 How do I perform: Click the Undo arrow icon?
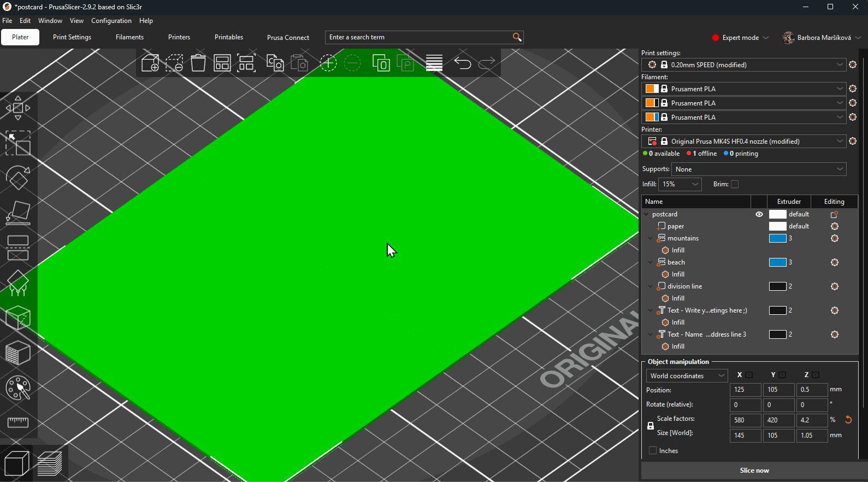point(463,63)
